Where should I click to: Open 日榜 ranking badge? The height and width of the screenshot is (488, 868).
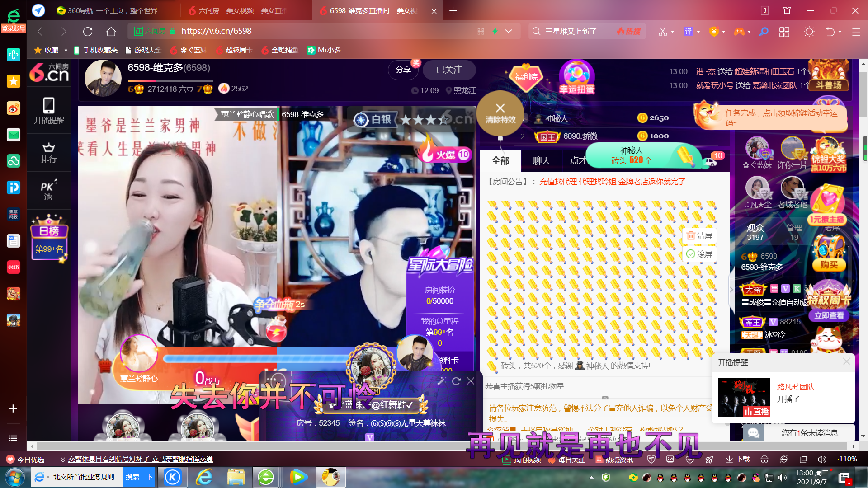(49, 238)
